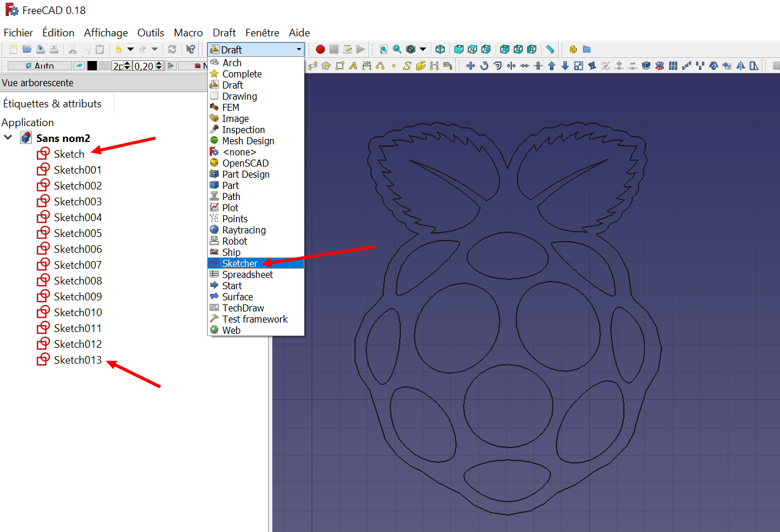The image size is (780, 532).
Task: Select the Draft scale tool
Action: (579, 66)
